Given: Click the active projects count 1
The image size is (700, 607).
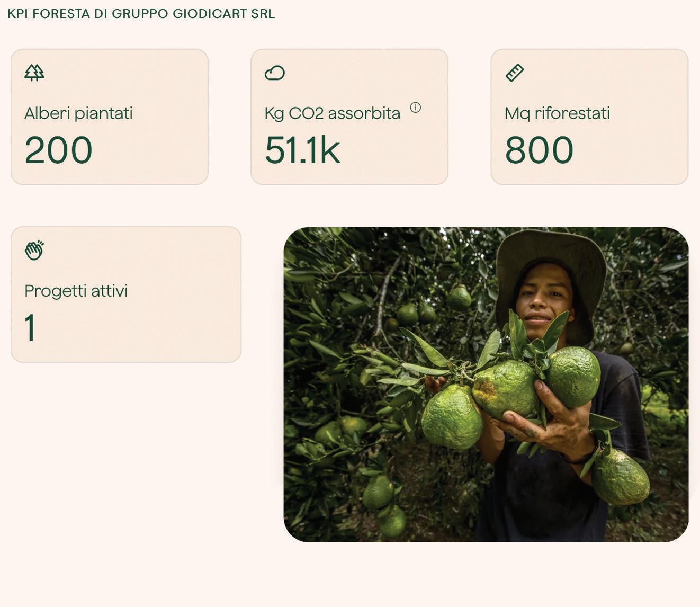Looking at the screenshot, I should tap(30, 327).
